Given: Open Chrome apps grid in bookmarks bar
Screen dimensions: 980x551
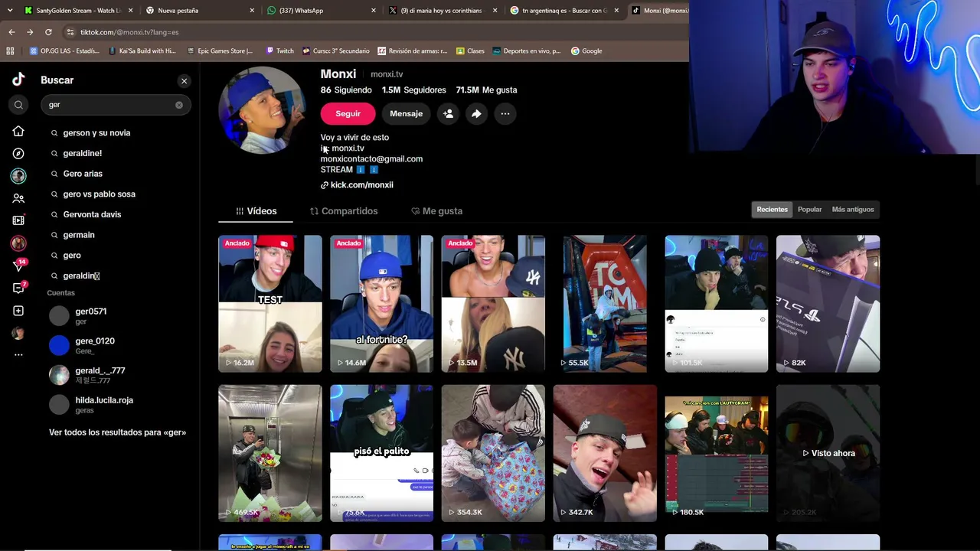Looking at the screenshot, I should tap(10, 51).
